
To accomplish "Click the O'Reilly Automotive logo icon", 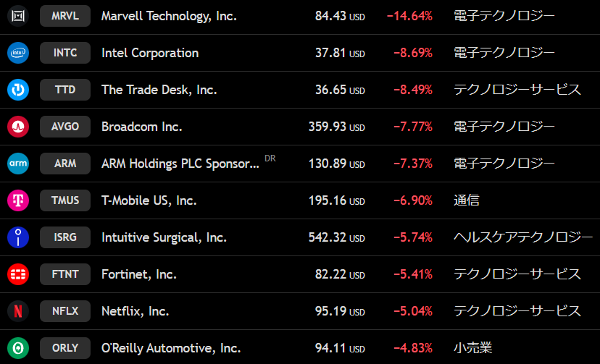I will [18, 348].
